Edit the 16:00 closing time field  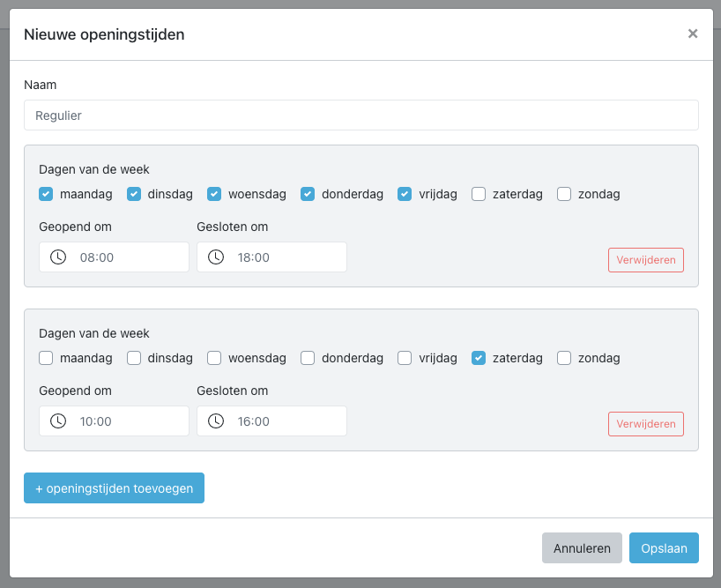271,421
